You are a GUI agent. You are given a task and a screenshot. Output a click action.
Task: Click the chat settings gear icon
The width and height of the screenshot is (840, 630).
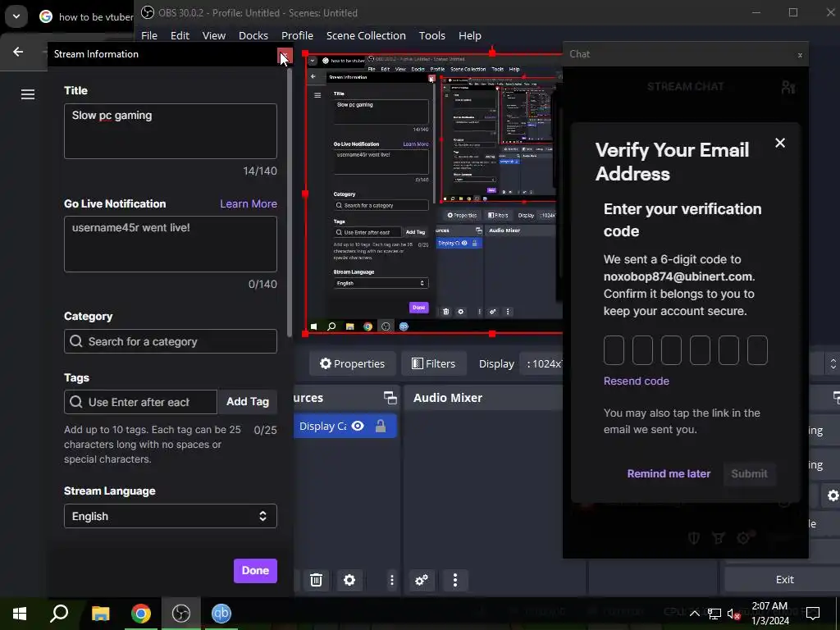click(x=743, y=537)
